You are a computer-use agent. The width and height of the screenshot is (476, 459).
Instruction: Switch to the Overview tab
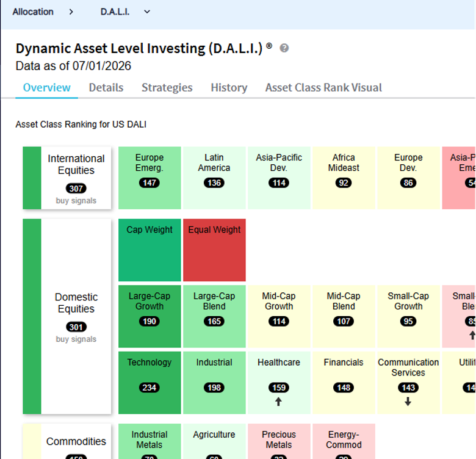[47, 87]
